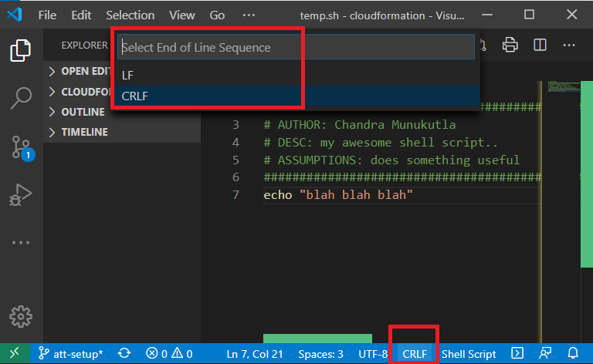Switch git branch att-setup*
This screenshot has width=593, height=364.
[x=71, y=354]
